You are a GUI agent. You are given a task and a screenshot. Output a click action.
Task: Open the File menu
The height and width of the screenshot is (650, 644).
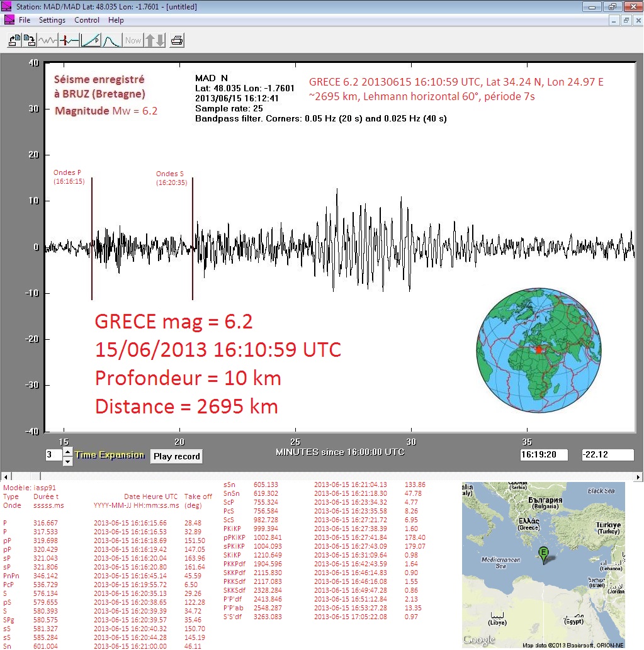point(25,20)
